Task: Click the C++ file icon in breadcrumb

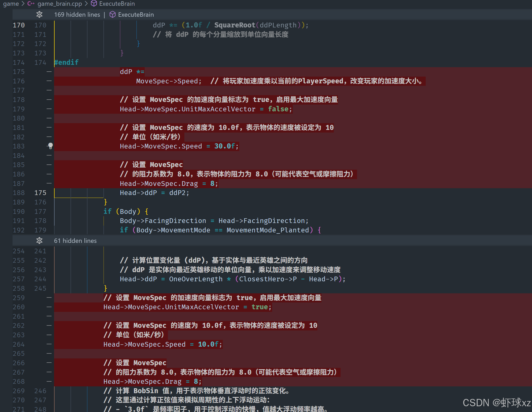Action: [31, 4]
